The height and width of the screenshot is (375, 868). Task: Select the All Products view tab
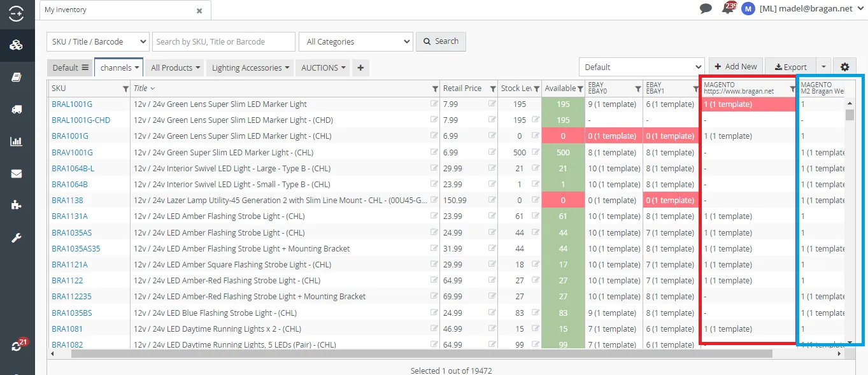(175, 67)
